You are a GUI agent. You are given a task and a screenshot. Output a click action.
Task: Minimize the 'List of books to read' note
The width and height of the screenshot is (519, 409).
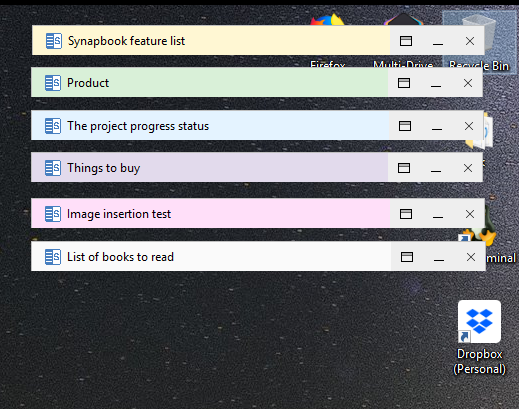pos(439,260)
